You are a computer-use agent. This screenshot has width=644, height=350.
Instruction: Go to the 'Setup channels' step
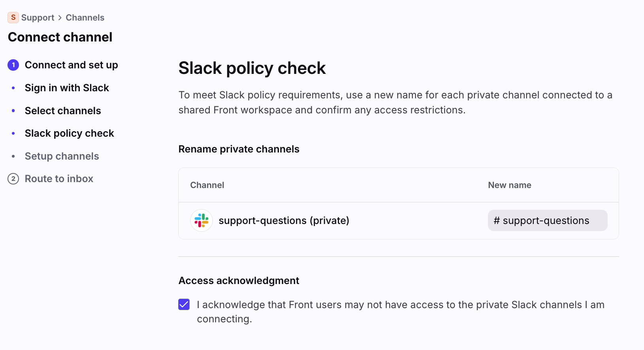(x=62, y=156)
